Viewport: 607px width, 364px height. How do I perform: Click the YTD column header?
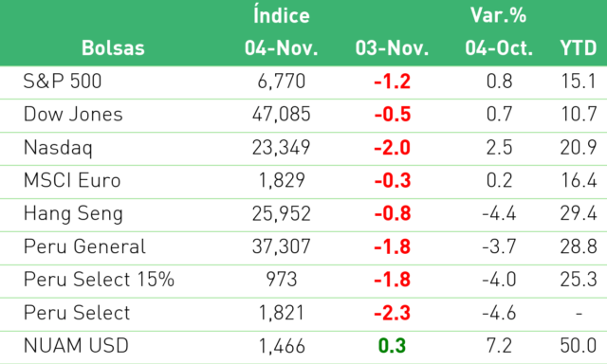(578, 48)
